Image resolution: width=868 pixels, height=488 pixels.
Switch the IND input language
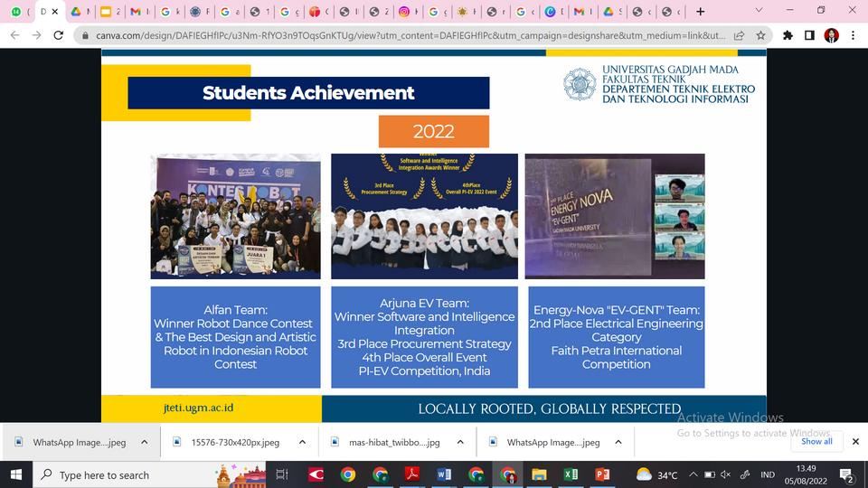coord(768,474)
